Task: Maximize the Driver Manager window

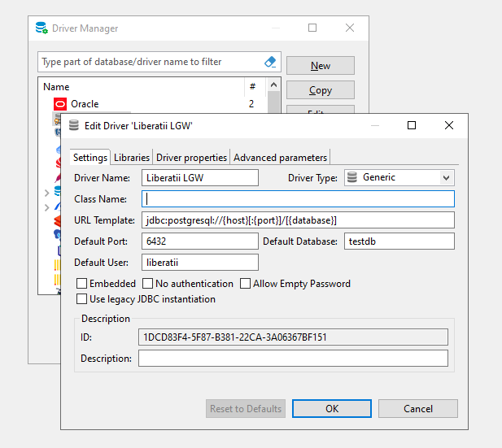Action: click(312, 28)
